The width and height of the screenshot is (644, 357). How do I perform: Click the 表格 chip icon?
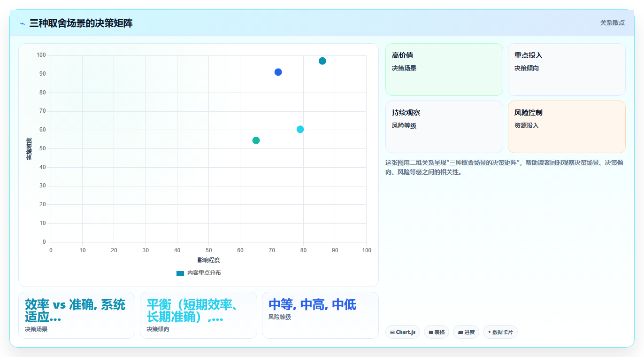click(431, 332)
